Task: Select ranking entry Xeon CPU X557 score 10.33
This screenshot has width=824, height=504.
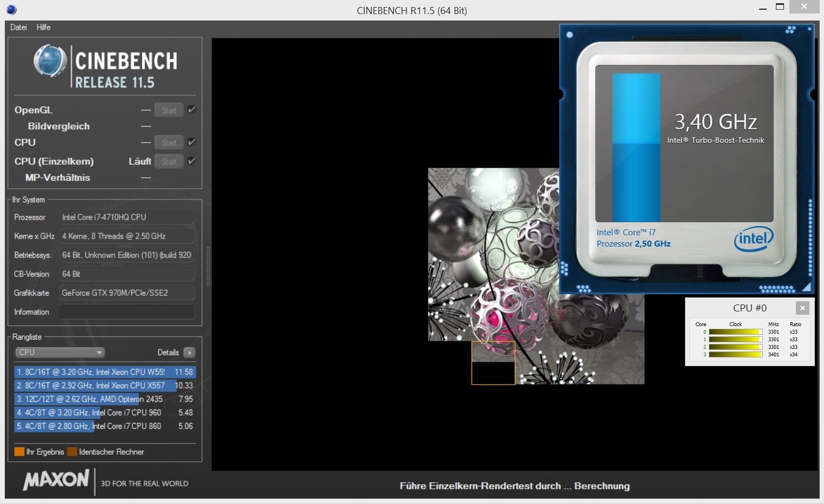Action: (105, 386)
